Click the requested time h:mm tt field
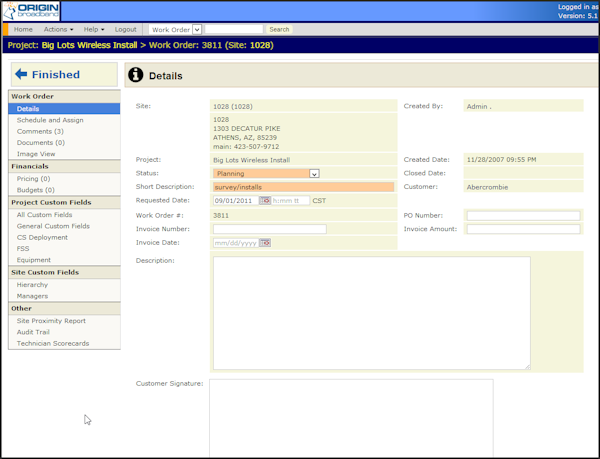 (290, 200)
